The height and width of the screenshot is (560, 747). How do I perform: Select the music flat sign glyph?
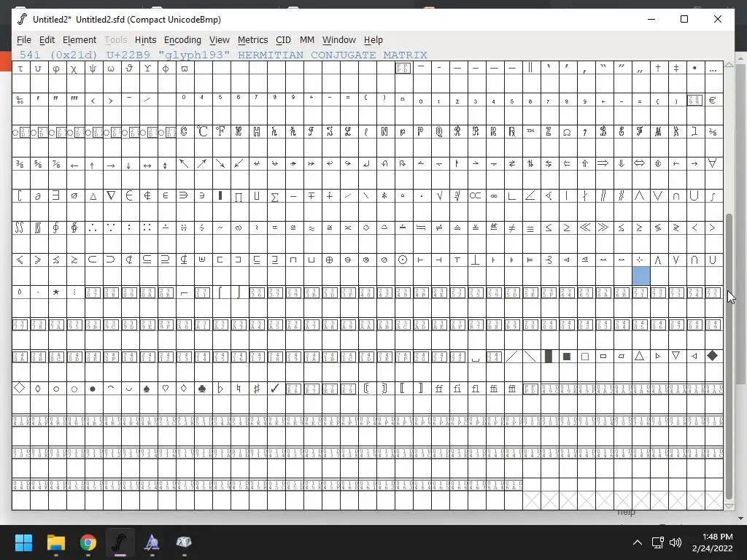tap(220, 389)
